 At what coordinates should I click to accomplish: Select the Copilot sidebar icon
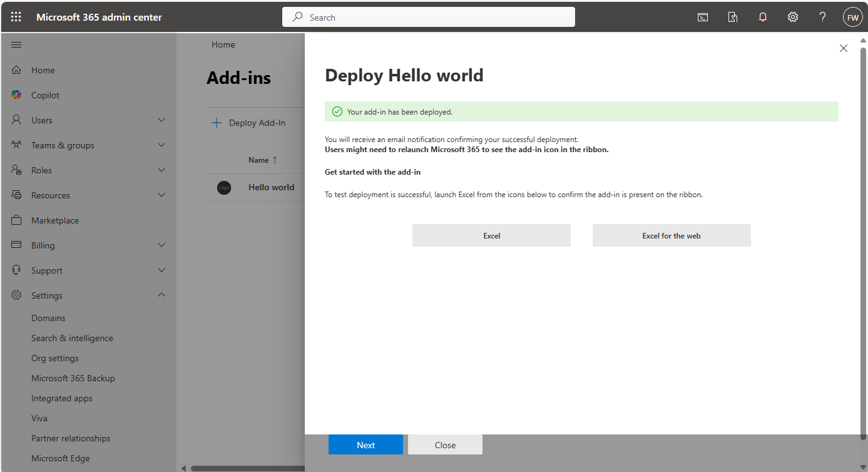coord(16,95)
